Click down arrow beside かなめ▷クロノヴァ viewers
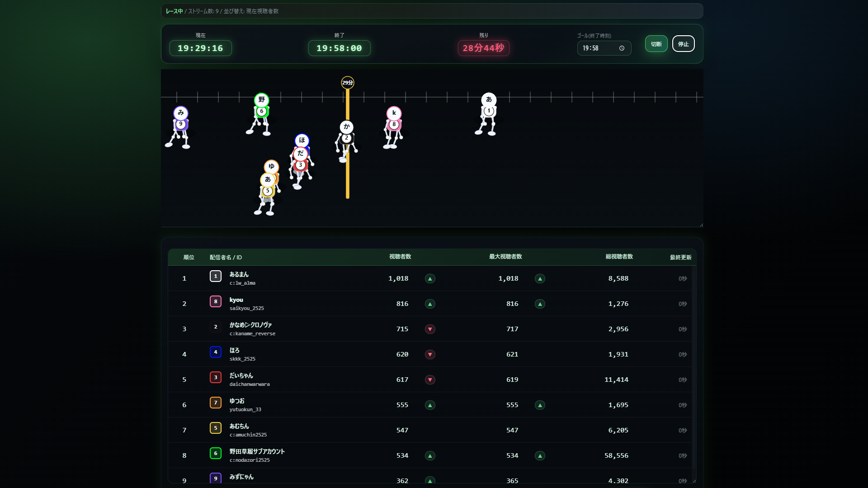Screen dimensions: 868x488 tap(430, 329)
